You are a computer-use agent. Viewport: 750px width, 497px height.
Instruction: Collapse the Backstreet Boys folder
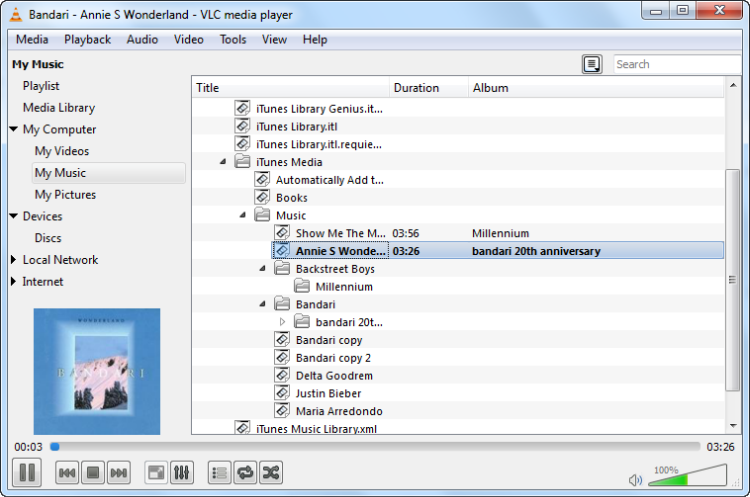click(x=263, y=268)
